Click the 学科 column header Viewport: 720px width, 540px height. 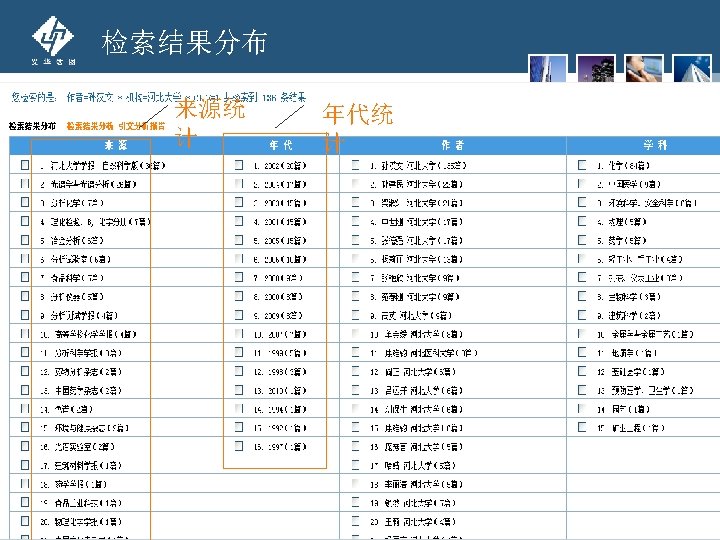(655, 146)
